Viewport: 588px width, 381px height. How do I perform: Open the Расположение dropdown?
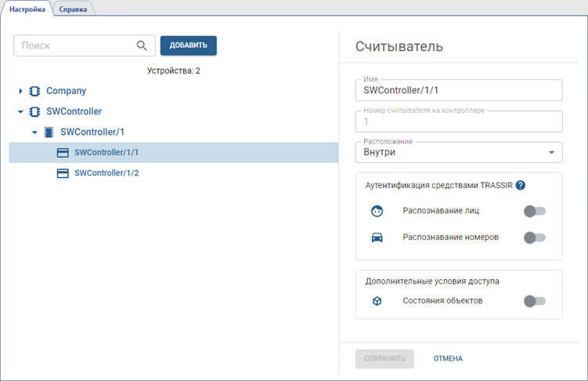459,152
